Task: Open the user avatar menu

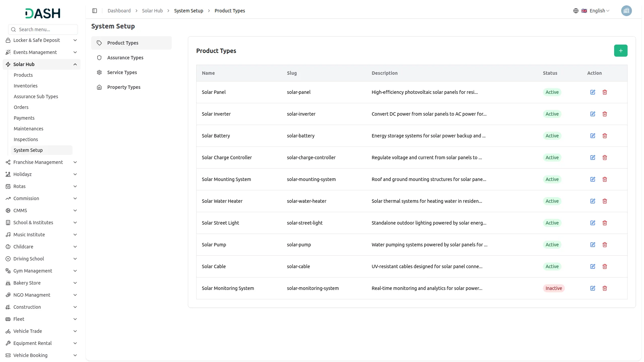Action: click(626, 11)
